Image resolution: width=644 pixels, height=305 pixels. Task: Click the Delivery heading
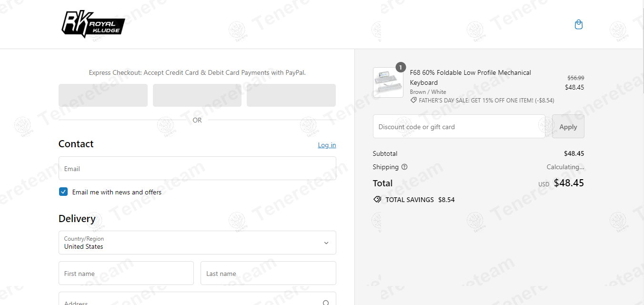[77, 219]
